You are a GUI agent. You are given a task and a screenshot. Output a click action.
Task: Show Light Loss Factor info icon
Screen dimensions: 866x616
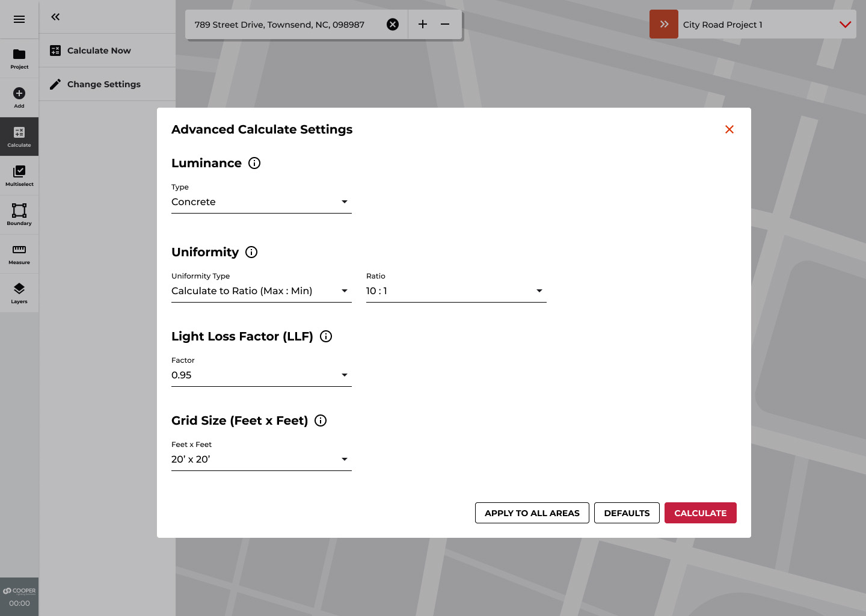coord(326,336)
